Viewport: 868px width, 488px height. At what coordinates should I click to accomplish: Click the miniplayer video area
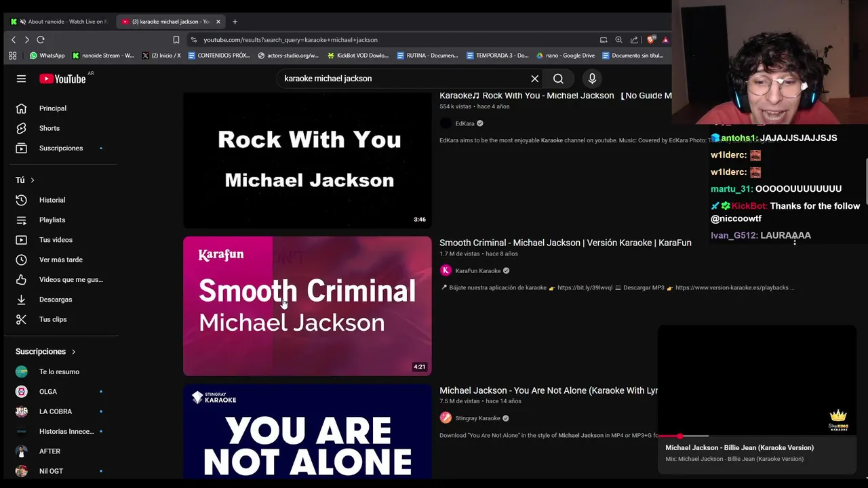(757, 380)
